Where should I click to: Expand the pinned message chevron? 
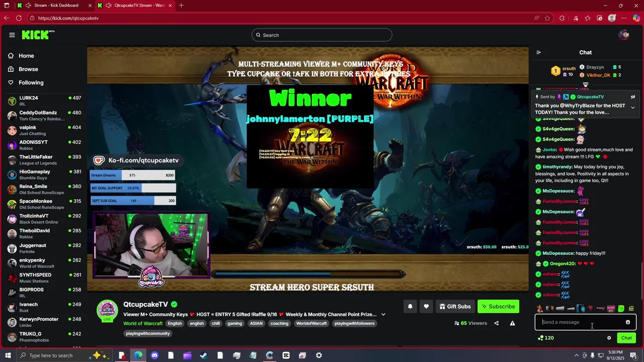[x=633, y=108]
